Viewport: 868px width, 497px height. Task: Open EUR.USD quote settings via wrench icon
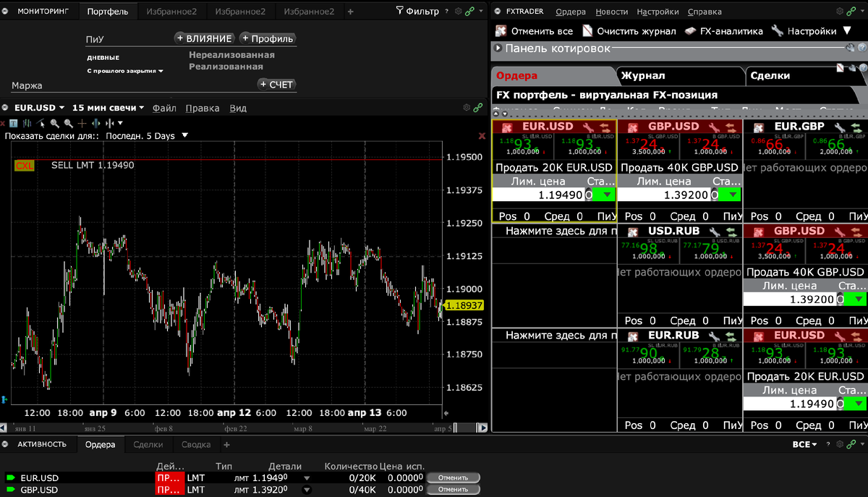[587, 126]
